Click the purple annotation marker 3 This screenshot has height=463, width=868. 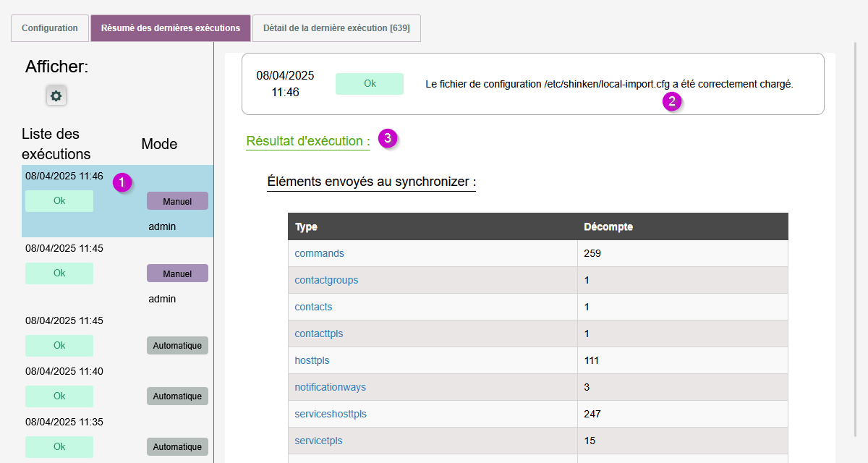pyautogui.click(x=388, y=138)
